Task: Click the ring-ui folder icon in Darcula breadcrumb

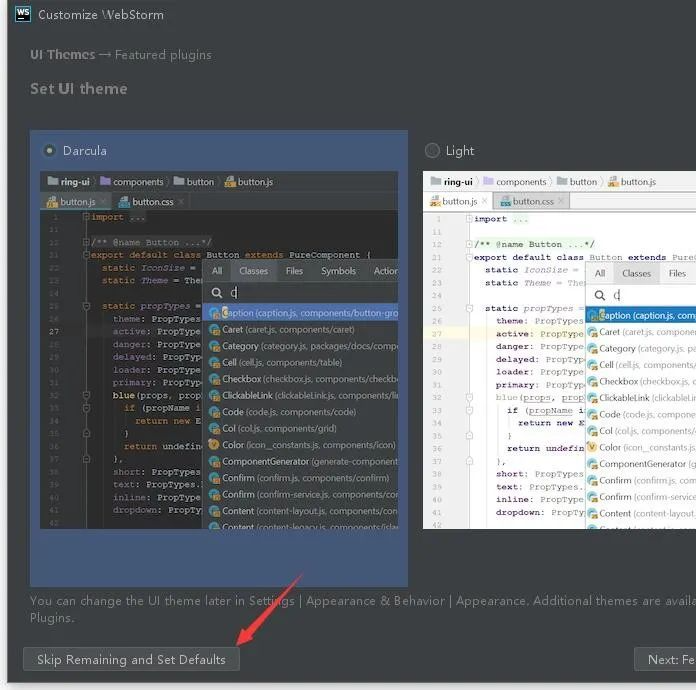Action: 52,182
